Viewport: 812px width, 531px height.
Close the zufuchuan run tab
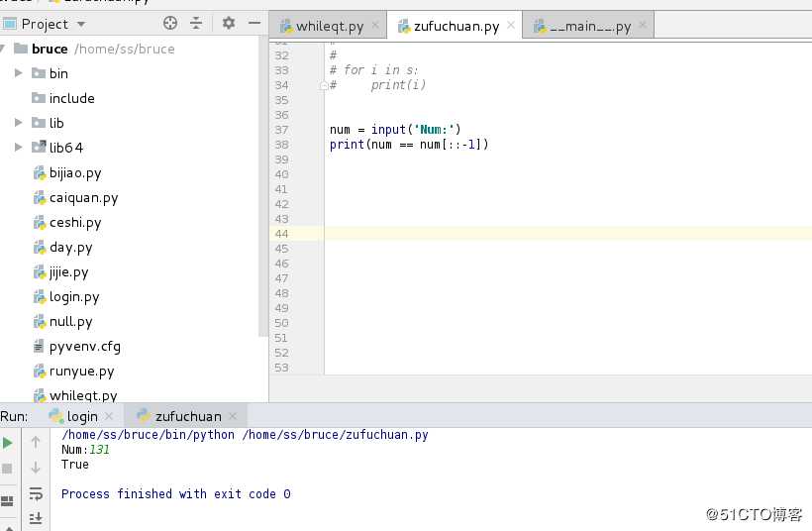click(x=233, y=415)
